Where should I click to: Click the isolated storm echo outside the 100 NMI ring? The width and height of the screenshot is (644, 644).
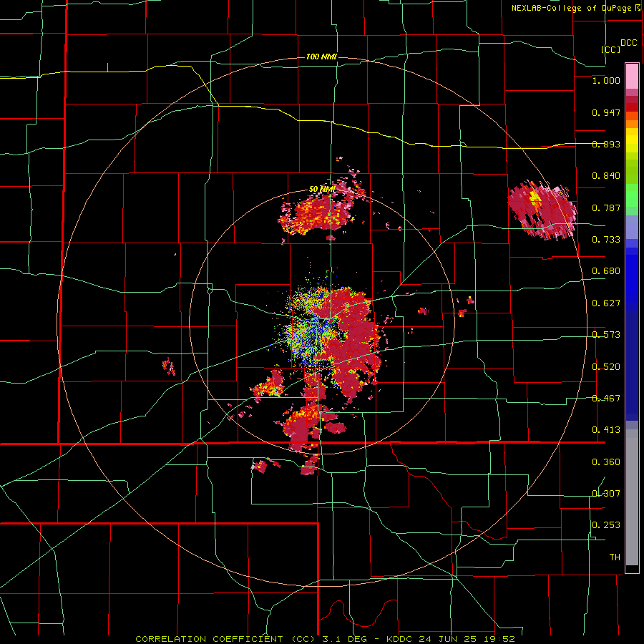[542, 210]
